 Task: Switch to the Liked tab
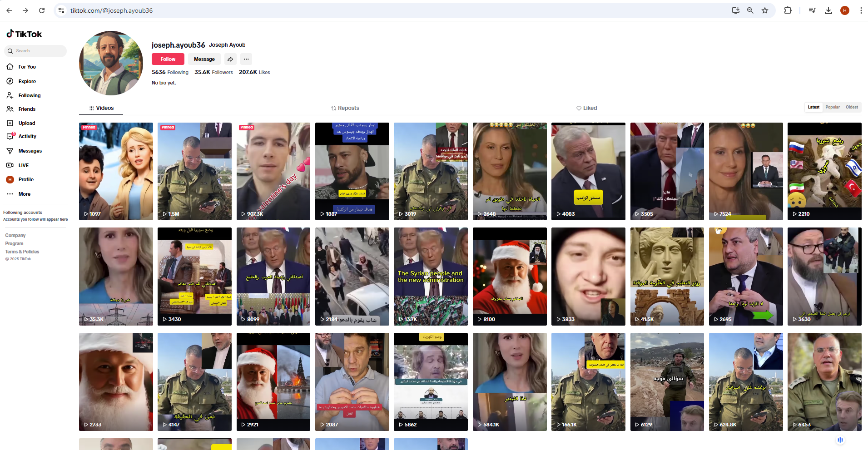pos(587,108)
